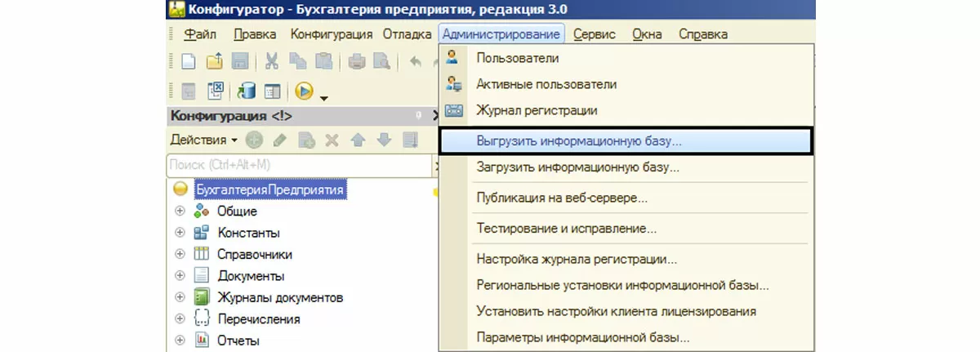The height and width of the screenshot is (352, 980).
Task: Click the Paste clipboard icon
Action: pyautogui.click(x=323, y=61)
